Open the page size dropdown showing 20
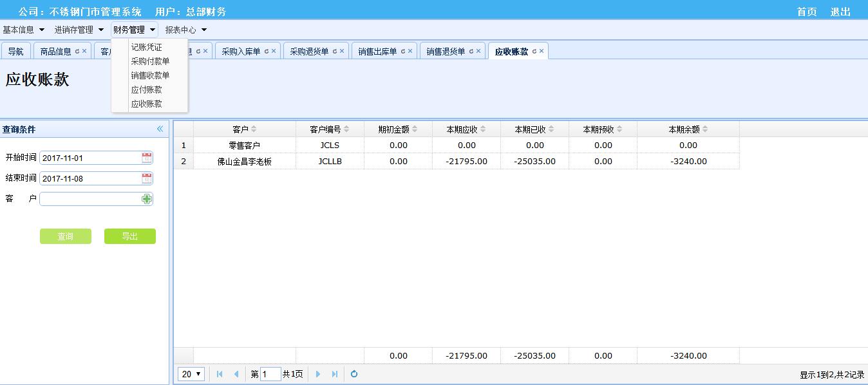868x385 pixels. (191, 374)
